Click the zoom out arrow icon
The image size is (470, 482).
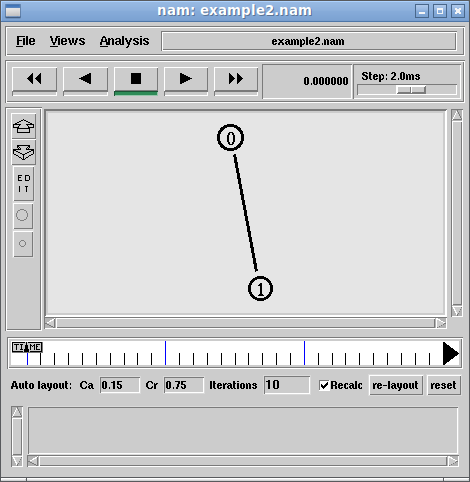(x=23, y=152)
